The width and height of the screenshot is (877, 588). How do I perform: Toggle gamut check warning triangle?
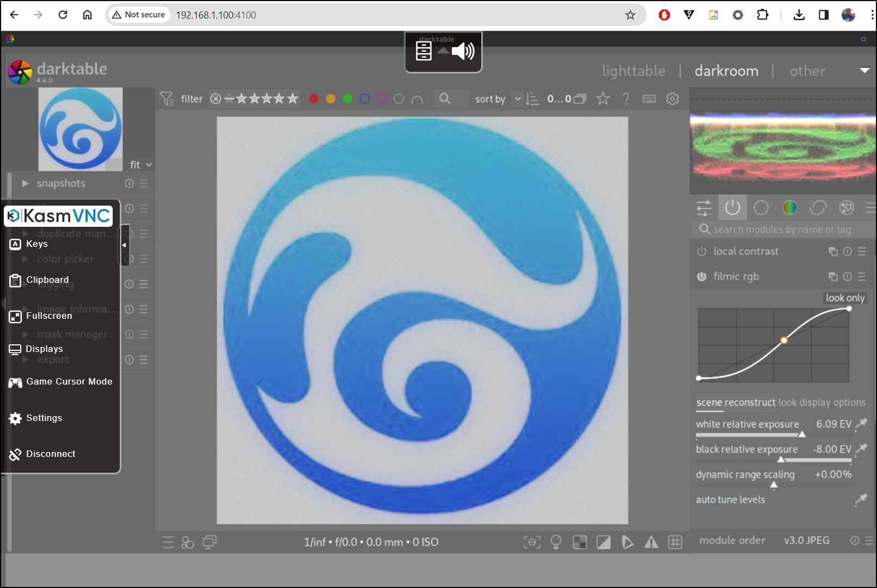coord(651,542)
